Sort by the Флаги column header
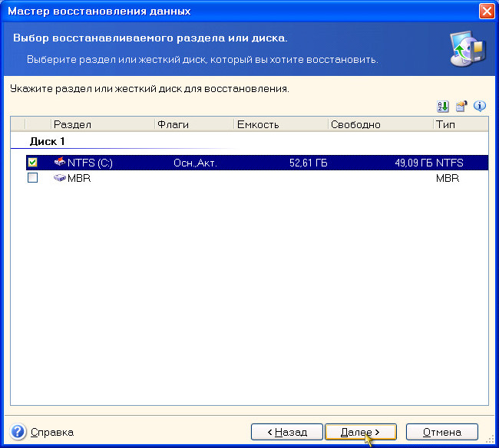This screenshot has width=499, height=448. click(x=194, y=124)
